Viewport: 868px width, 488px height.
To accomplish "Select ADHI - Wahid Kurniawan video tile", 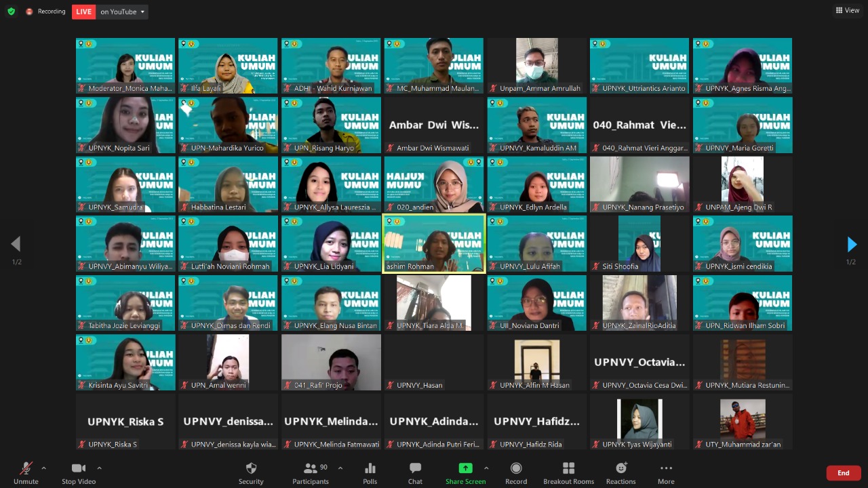I will [331, 66].
